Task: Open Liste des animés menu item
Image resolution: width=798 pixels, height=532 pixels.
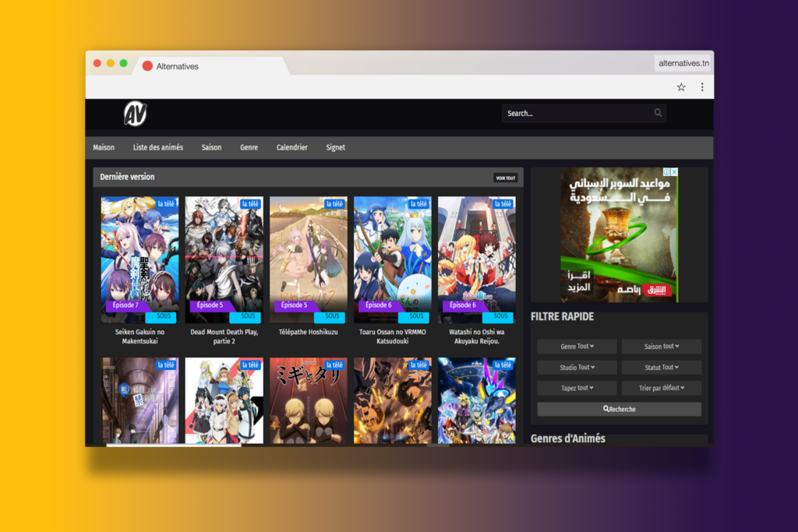Action: (x=157, y=147)
